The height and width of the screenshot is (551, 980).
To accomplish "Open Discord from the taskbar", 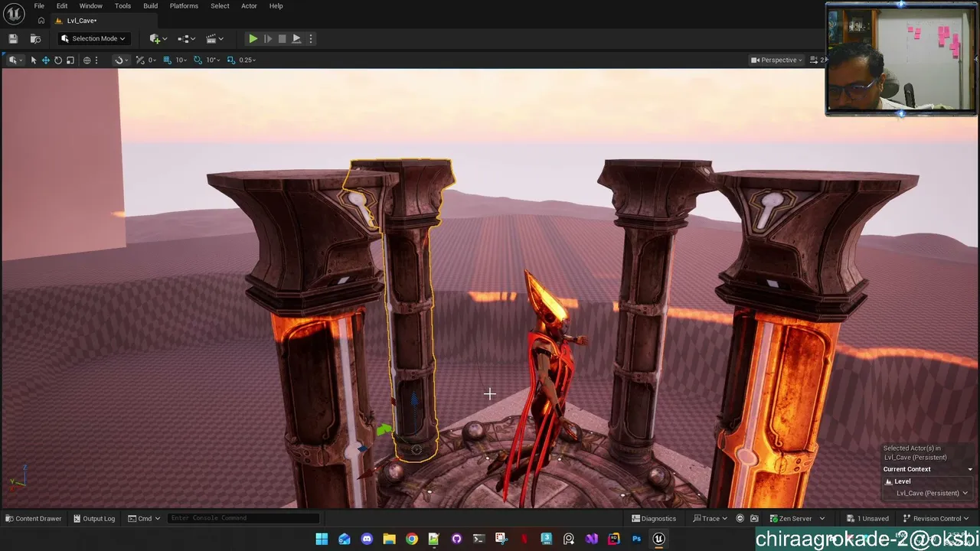I will point(367,539).
